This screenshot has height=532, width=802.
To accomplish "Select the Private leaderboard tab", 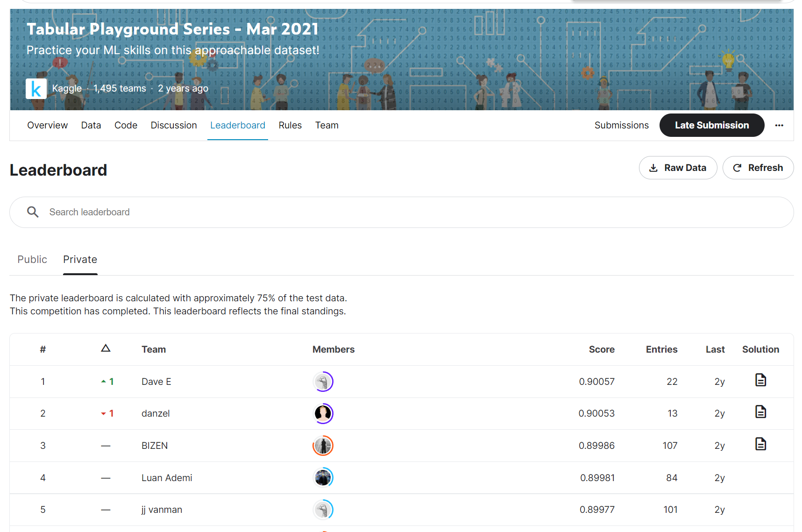I will tap(80, 259).
